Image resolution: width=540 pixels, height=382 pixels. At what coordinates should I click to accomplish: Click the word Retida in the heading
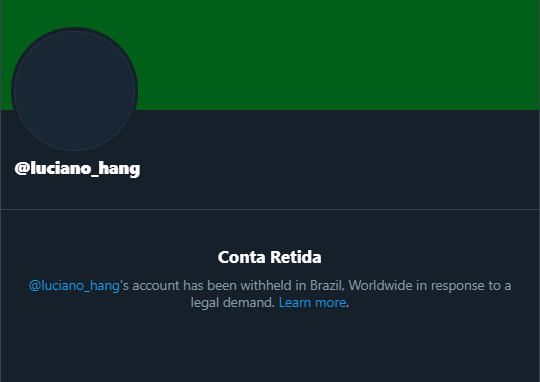pos(296,257)
